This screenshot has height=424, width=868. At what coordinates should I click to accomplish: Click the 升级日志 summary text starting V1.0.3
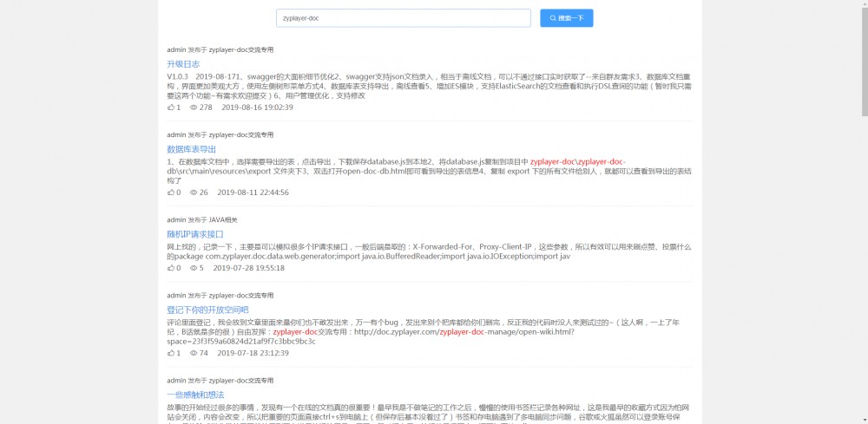pos(430,86)
